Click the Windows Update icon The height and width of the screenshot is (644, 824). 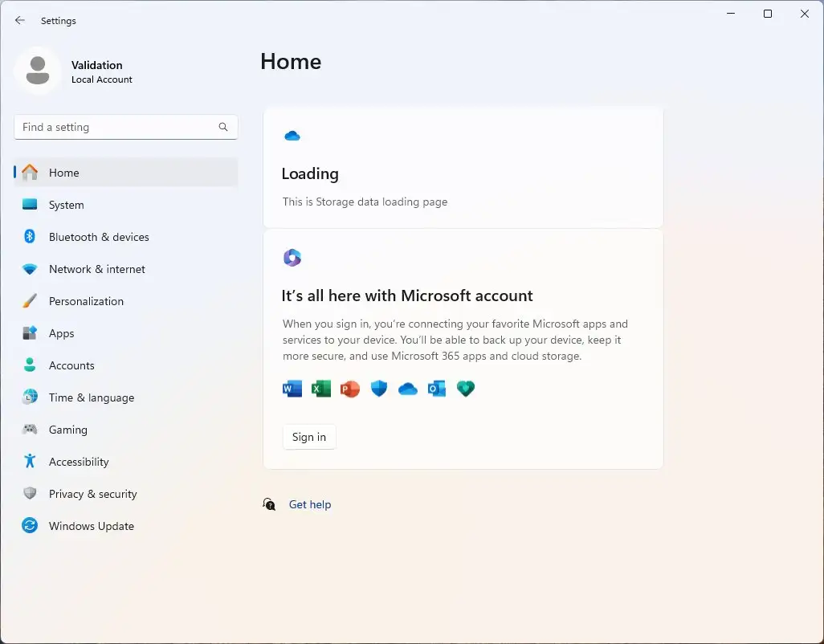pos(29,526)
